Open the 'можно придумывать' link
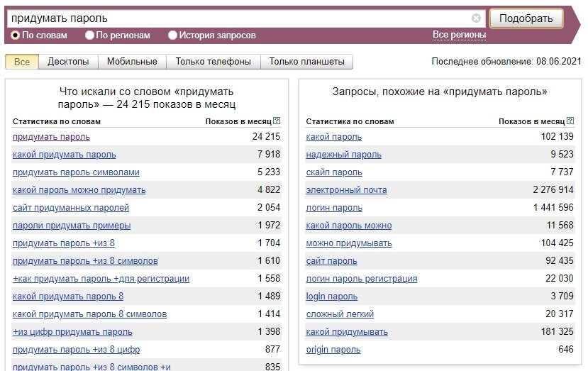 pos(349,243)
